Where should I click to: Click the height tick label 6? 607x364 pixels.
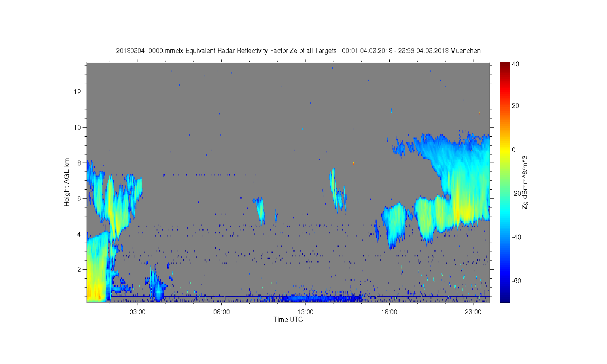(x=80, y=198)
